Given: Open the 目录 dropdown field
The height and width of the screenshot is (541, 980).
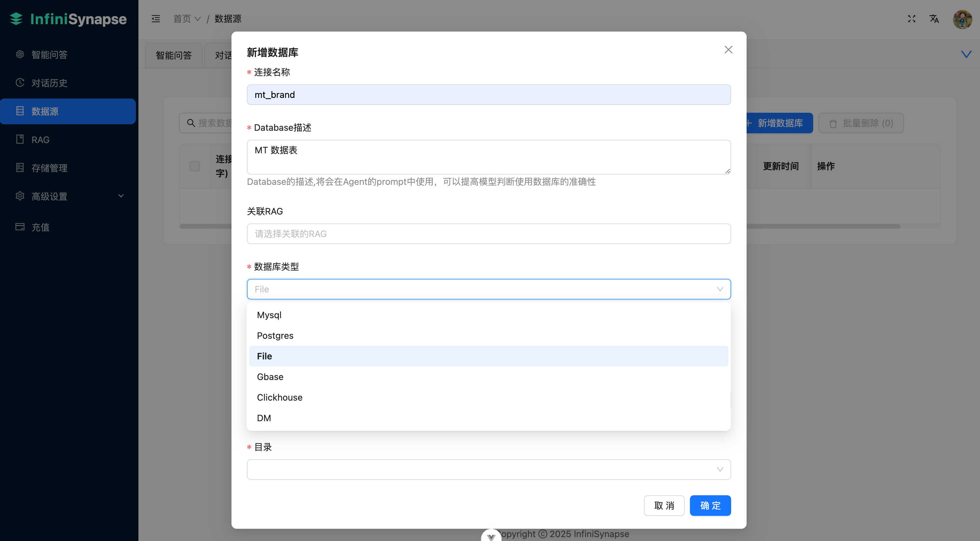Looking at the screenshot, I should [x=488, y=470].
